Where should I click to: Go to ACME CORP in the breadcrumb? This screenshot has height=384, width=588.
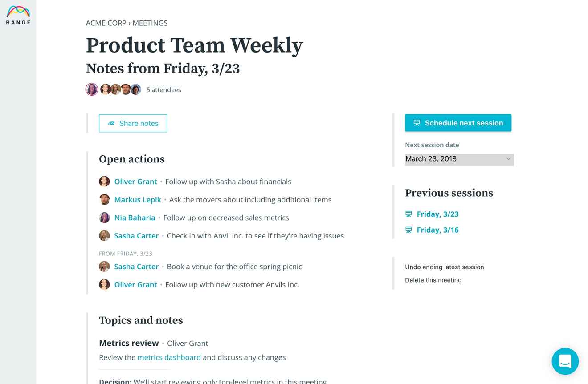[x=106, y=23]
